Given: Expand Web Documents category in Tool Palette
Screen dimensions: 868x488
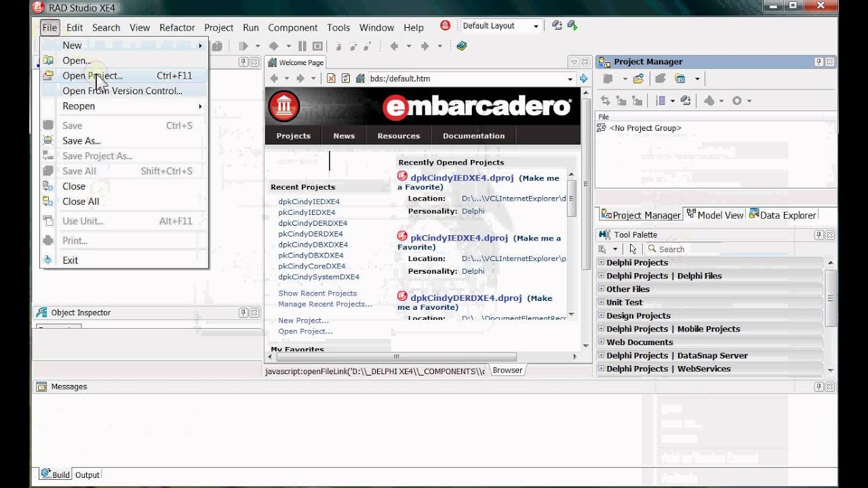Looking at the screenshot, I should pos(601,342).
